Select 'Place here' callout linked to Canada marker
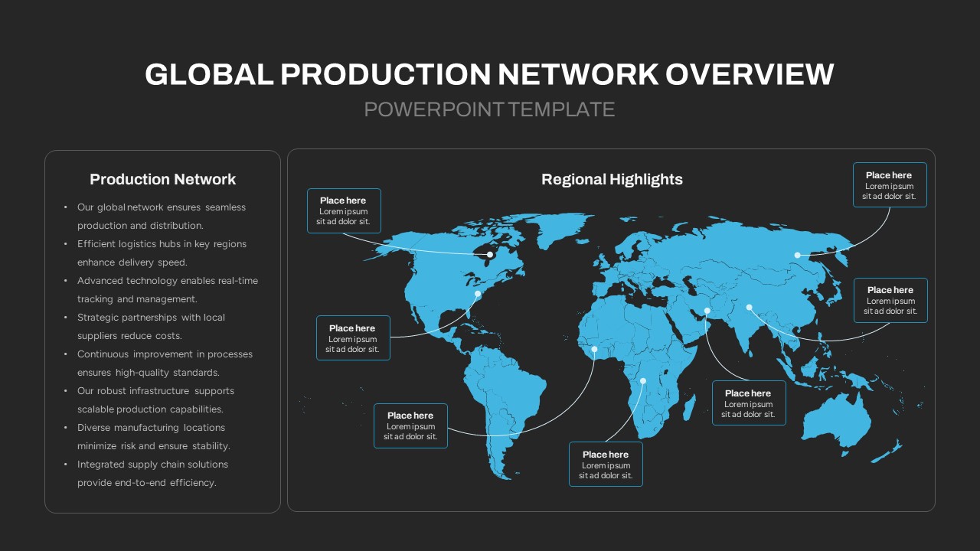 click(344, 210)
